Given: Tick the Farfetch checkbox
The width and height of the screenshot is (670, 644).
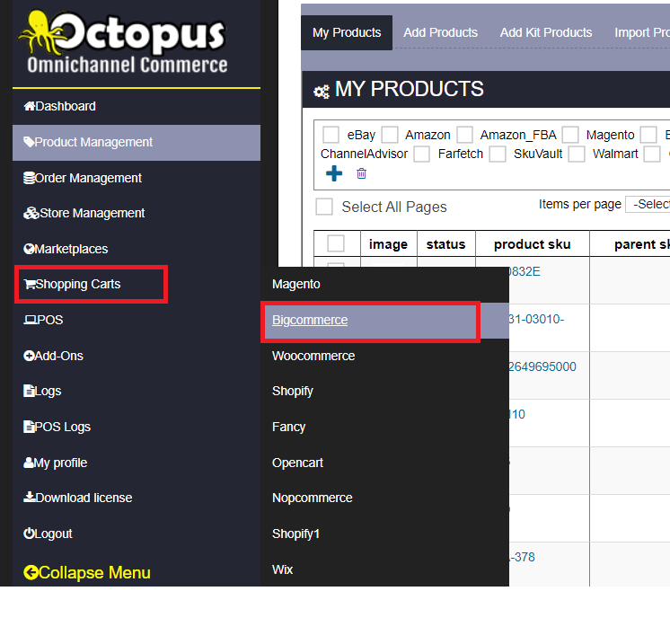Looking at the screenshot, I should (x=421, y=154).
